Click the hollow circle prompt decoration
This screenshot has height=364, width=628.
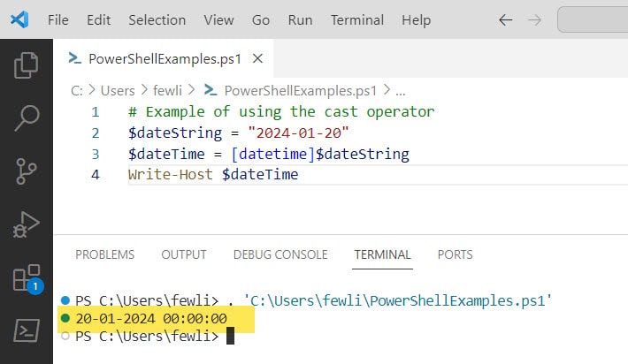pyautogui.click(x=65, y=336)
